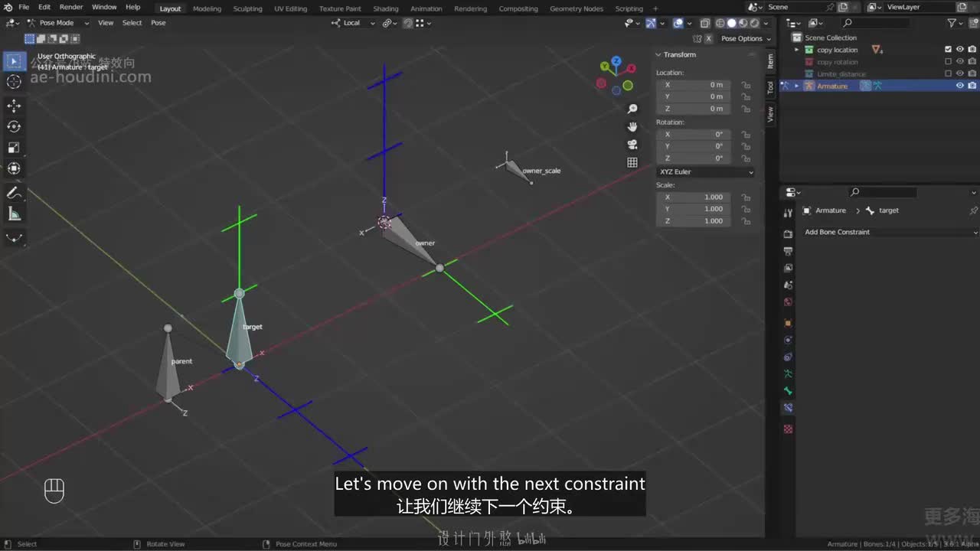Image resolution: width=980 pixels, height=551 pixels.
Task: Click the Rotation X value field
Action: tap(693, 135)
